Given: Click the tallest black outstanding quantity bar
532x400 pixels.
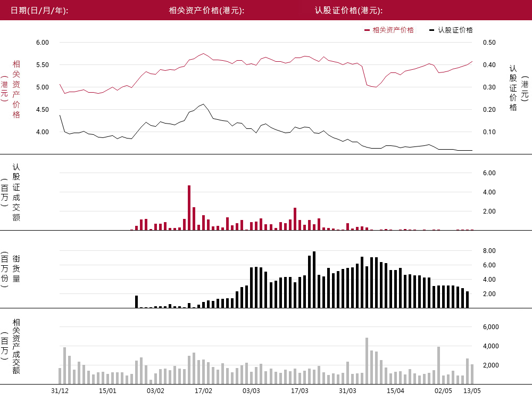Looking at the screenshot, I should coord(314,280).
